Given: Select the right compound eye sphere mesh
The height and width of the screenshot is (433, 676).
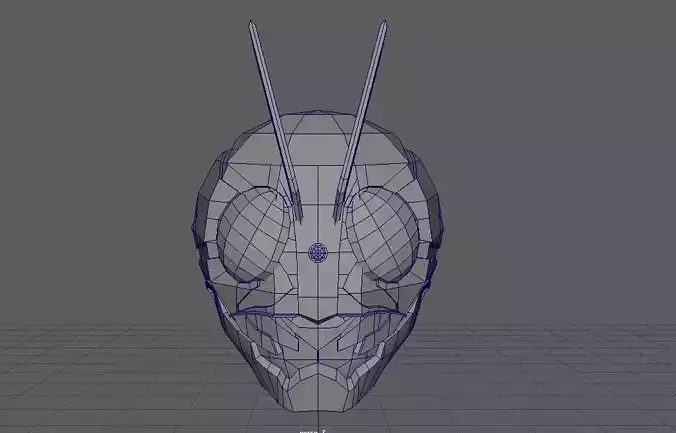Looking at the screenshot, I should [382, 235].
